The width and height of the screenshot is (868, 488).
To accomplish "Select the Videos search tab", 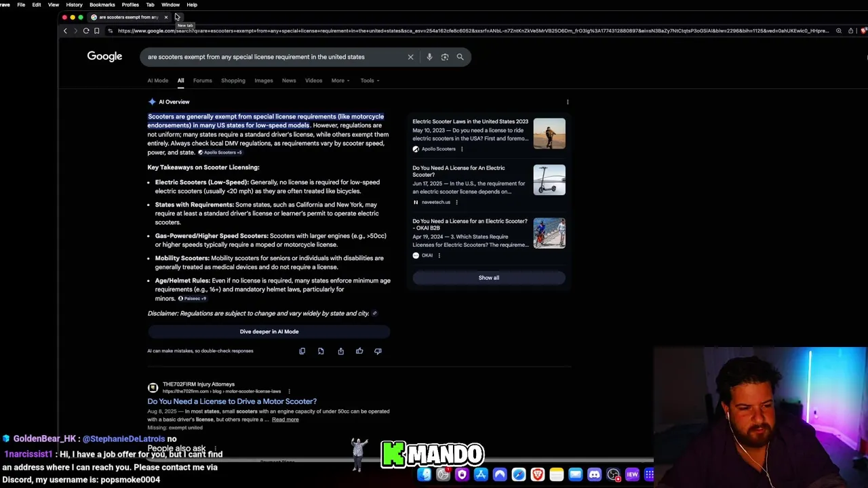I will click(x=313, y=81).
